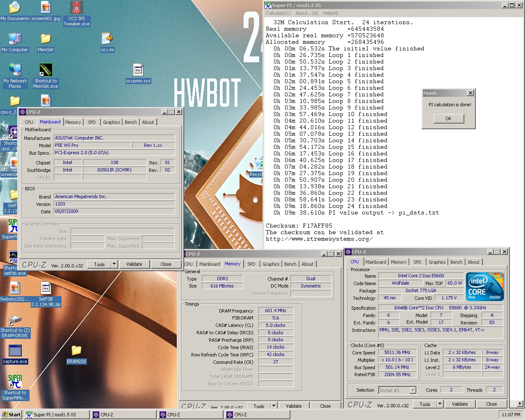Select Memory tab in Mainboard CPU-Z window
The image size is (525, 420).
click(73, 122)
